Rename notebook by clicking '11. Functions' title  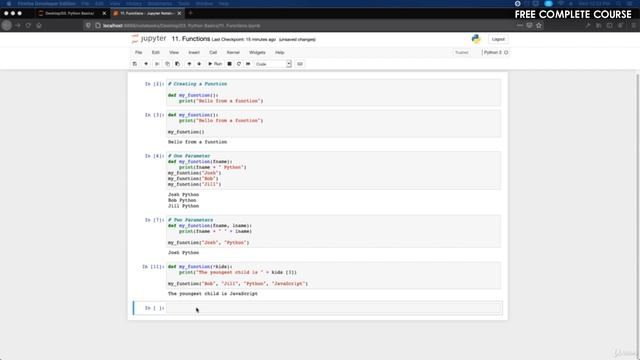tap(191, 39)
